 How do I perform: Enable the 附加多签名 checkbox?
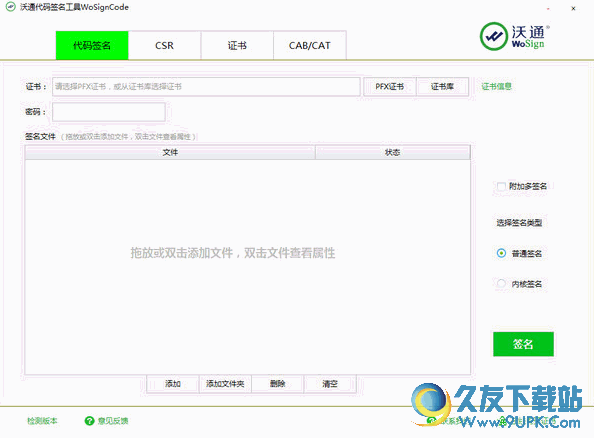tap(501, 186)
